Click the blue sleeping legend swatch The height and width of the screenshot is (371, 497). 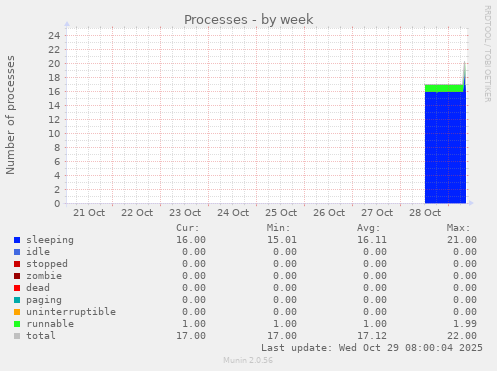[x=17, y=240]
